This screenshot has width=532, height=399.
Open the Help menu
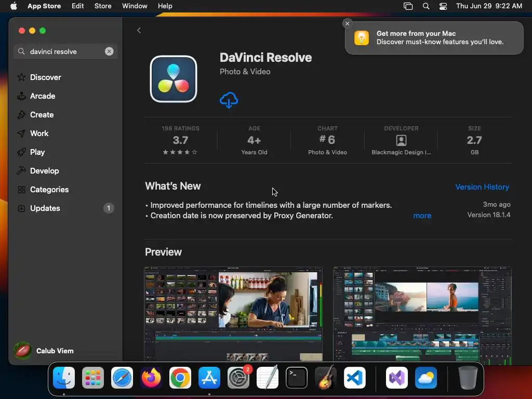click(x=165, y=6)
